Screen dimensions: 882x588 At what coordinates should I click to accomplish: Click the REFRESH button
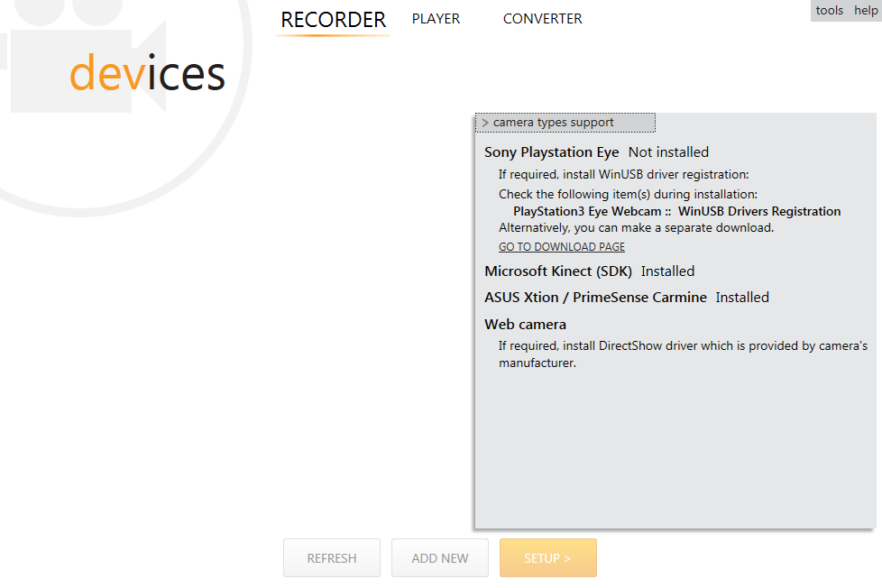tap(332, 557)
